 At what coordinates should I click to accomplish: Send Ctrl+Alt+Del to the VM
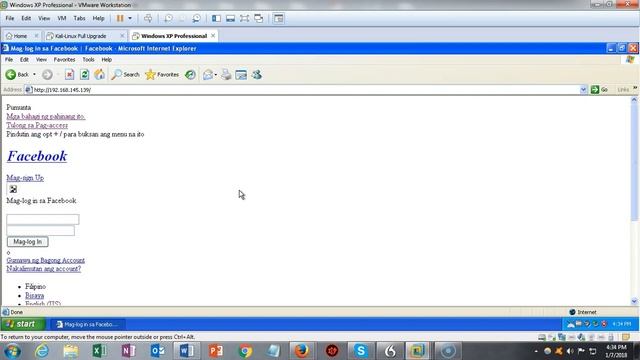click(x=148, y=18)
